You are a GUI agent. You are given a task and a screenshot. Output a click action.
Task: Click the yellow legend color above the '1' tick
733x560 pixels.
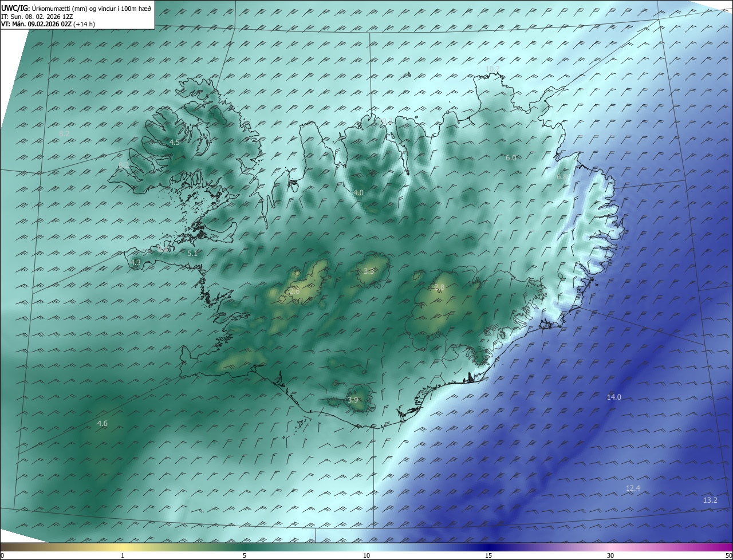click(123, 547)
